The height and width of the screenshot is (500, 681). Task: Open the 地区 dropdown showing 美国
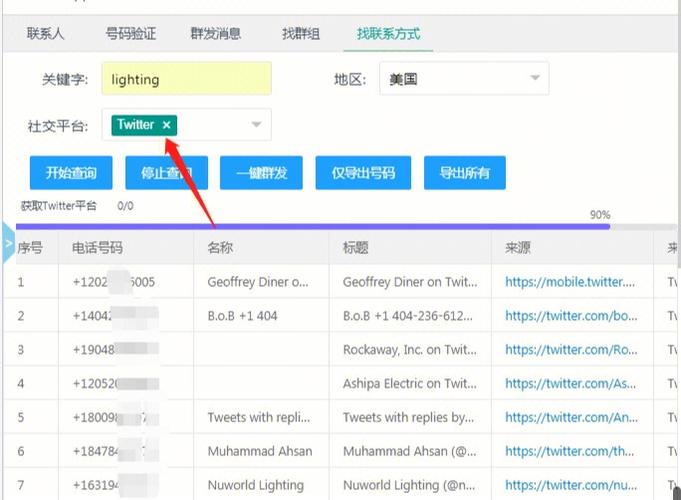tap(464, 79)
